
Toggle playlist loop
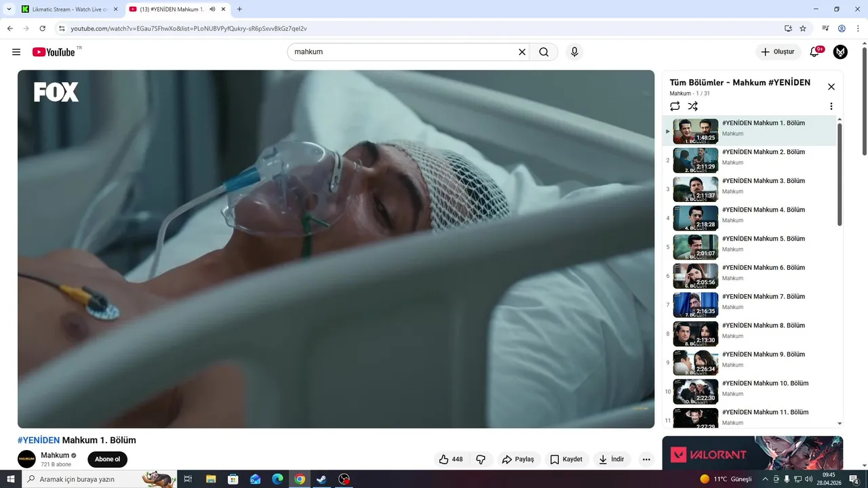[x=675, y=106]
